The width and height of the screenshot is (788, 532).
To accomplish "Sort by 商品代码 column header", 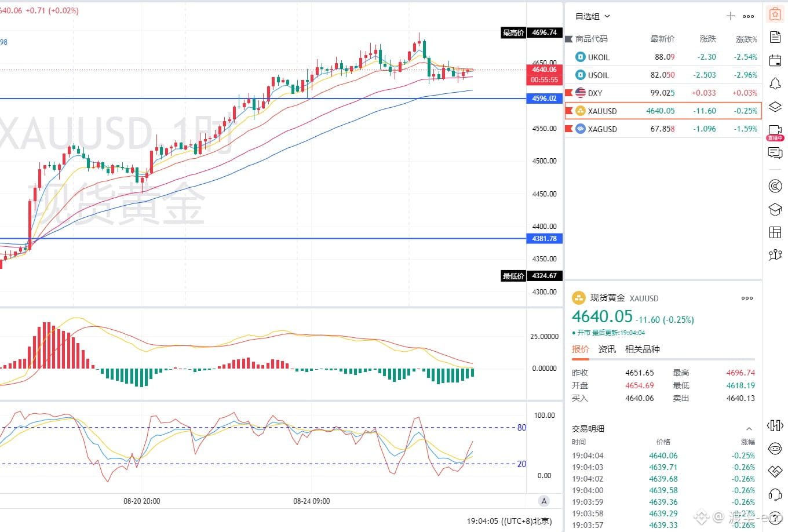I will (592, 39).
